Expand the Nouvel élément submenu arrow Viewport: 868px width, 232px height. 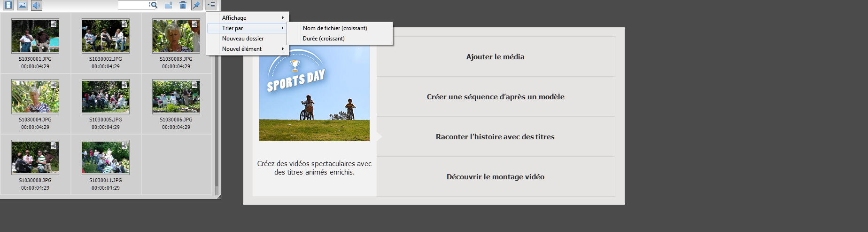[x=283, y=49]
